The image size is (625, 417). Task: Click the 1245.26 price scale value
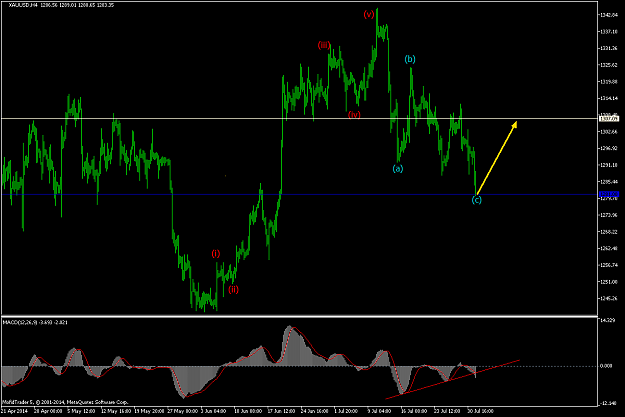pos(609,298)
